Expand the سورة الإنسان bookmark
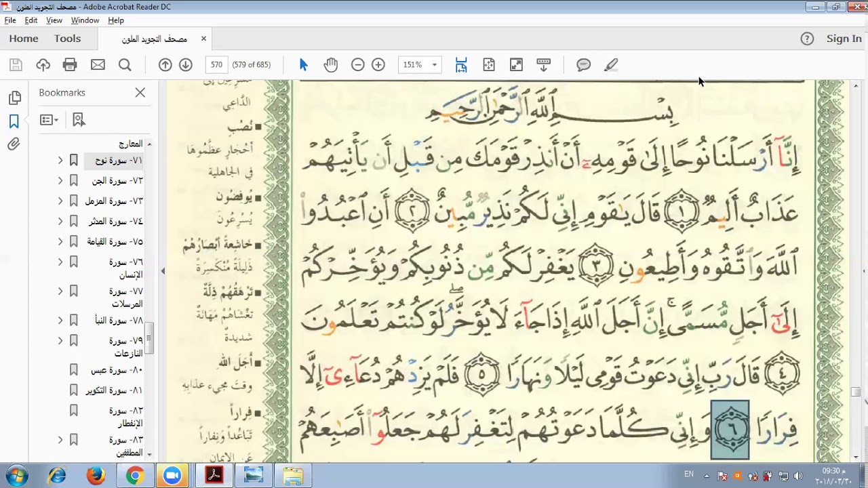868x488 pixels. tap(60, 262)
